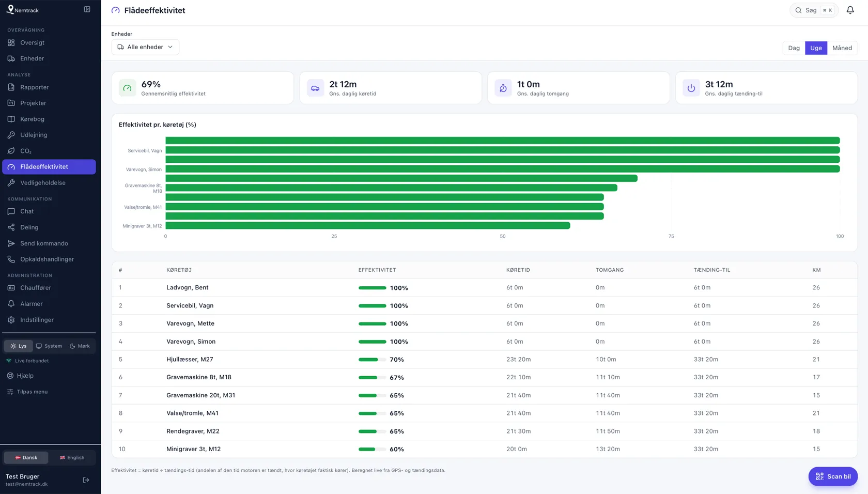
Task: Select English language
Action: click(72, 458)
